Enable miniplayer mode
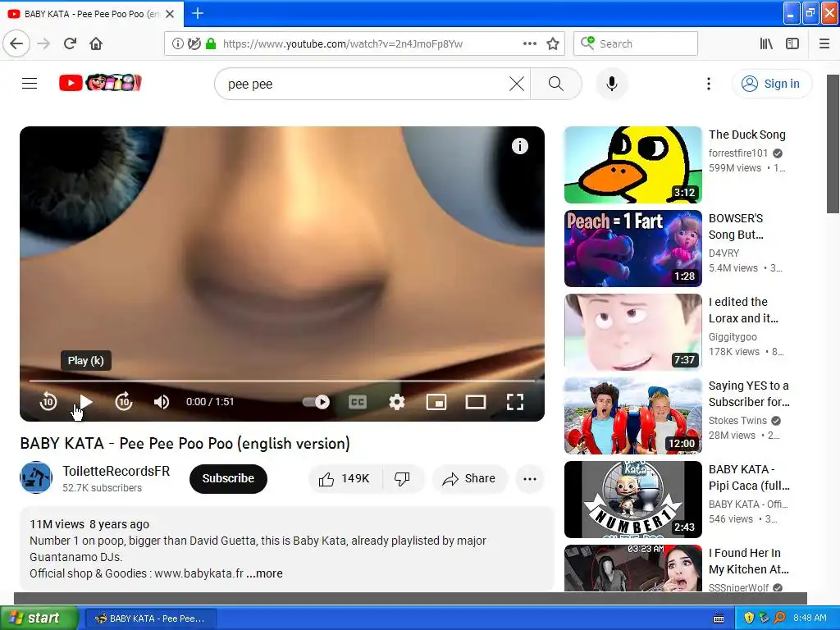Viewport: 840px width, 630px height. click(x=436, y=402)
